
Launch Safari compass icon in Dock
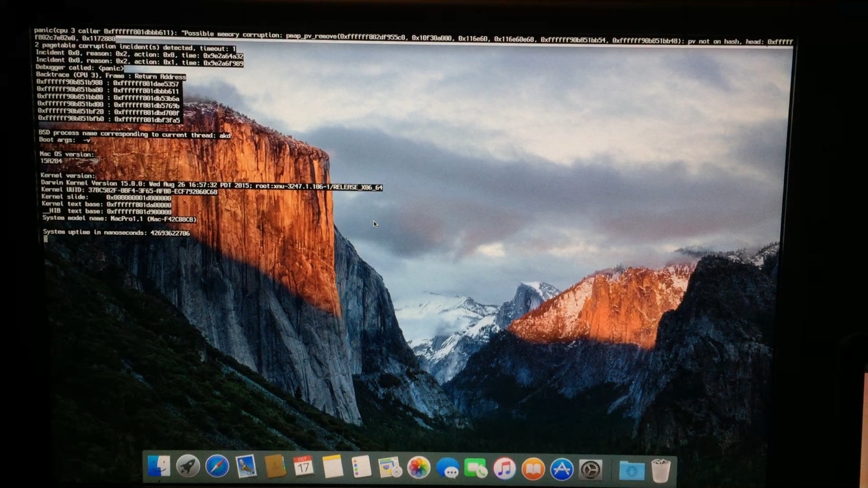tap(217, 467)
